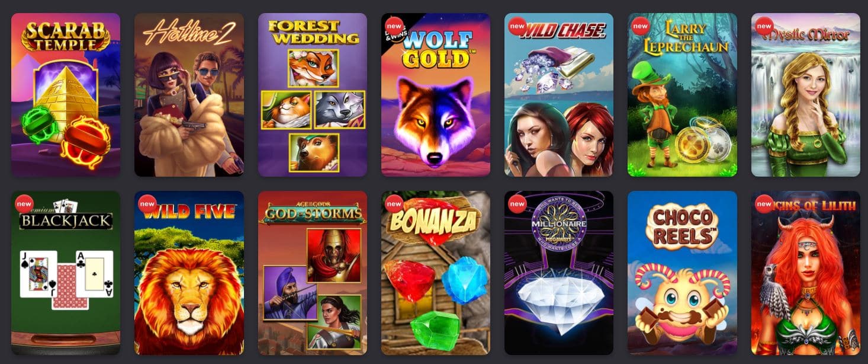The height and width of the screenshot is (364, 868).
Task: Select the Wild Five lion slot
Action: [x=189, y=273]
